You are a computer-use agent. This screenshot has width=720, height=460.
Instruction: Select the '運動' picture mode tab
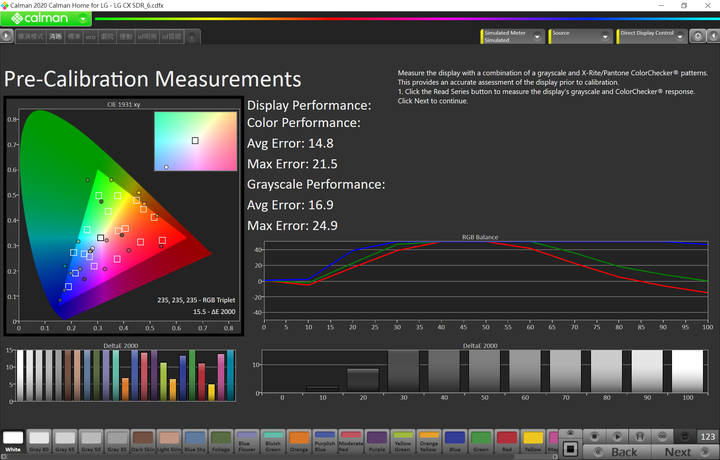(x=126, y=37)
